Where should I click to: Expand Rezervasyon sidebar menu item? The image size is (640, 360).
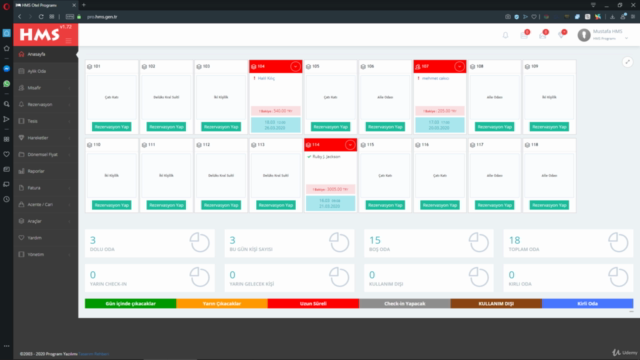coord(45,104)
